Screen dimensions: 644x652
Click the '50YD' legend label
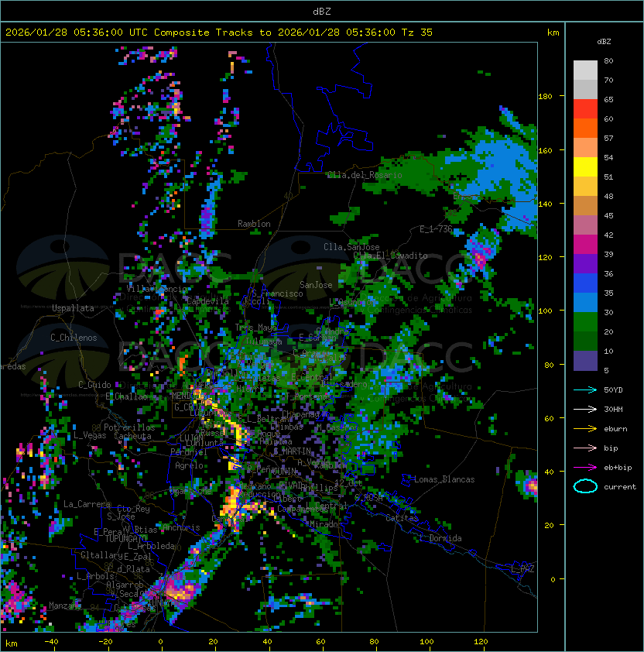613,390
